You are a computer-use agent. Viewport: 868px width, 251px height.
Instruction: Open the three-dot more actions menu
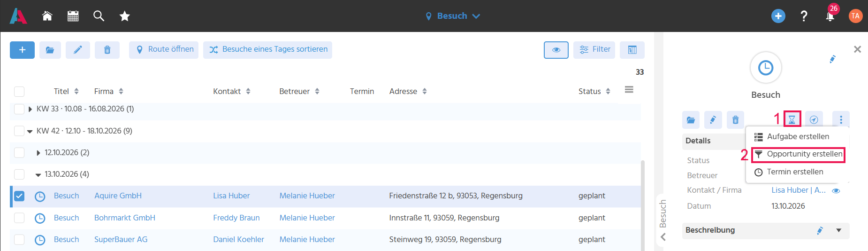click(x=841, y=120)
